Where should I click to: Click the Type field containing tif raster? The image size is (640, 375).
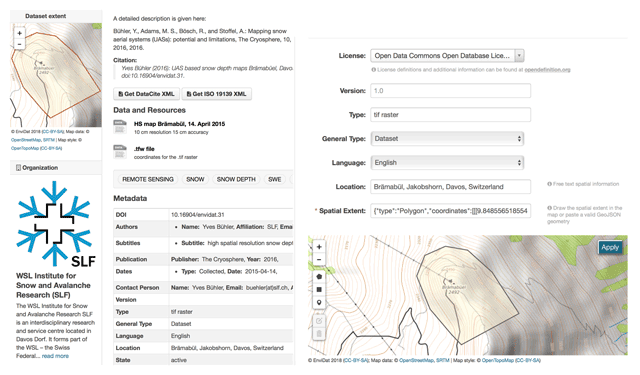451,115
